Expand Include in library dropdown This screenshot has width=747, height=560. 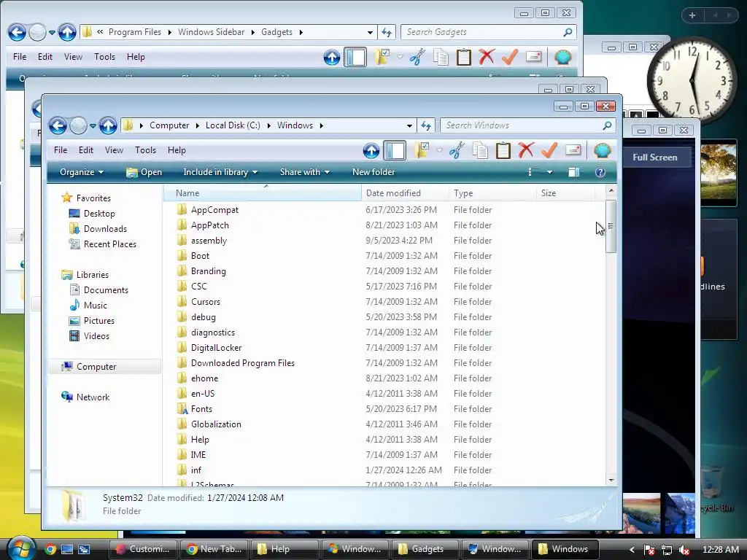(220, 172)
